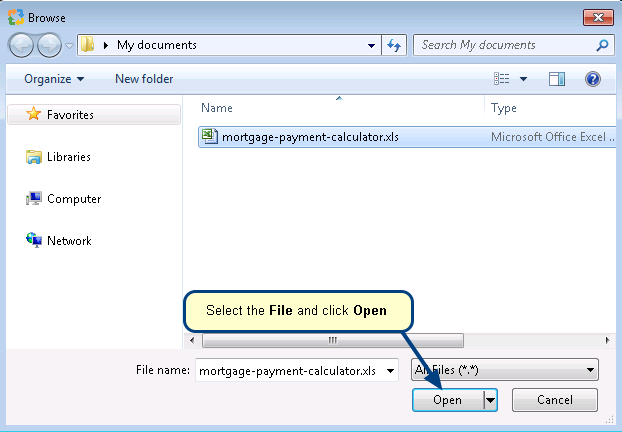Viewport: 622px width, 432px height.
Task: Click the refresh button beside address bar
Action: tap(394, 45)
